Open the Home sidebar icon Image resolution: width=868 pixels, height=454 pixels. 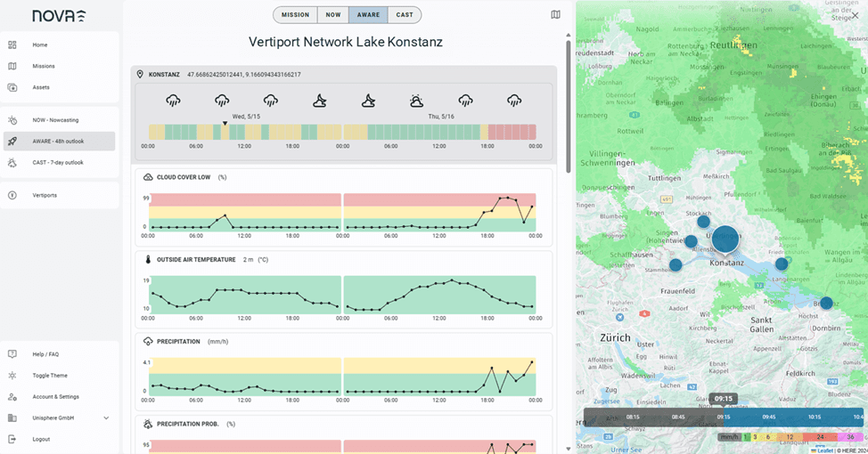click(12, 45)
